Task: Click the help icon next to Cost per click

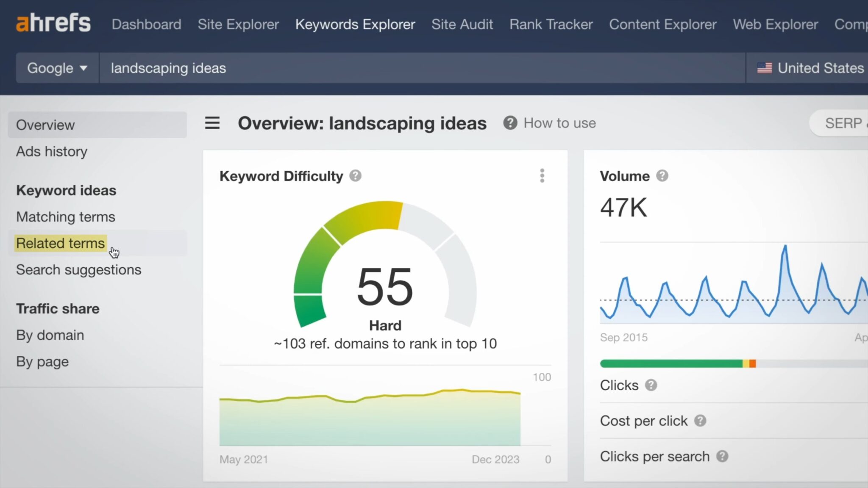Action: coord(700,421)
